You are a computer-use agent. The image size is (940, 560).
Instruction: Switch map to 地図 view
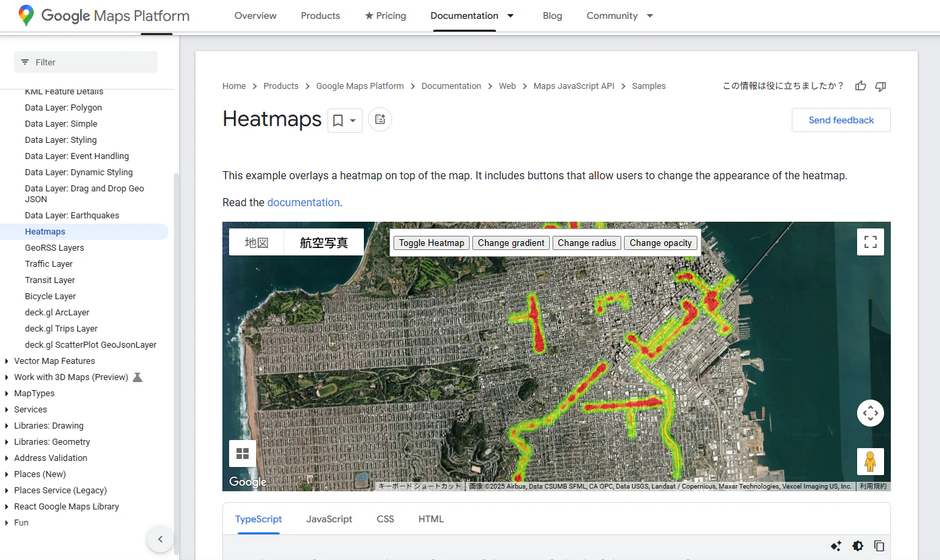(x=257, y=243)
